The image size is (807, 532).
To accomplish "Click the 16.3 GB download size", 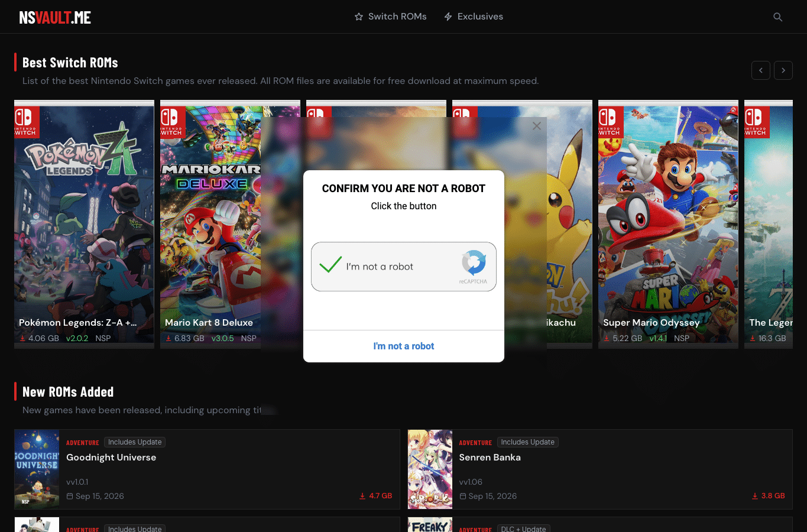I will coord(772,339).
